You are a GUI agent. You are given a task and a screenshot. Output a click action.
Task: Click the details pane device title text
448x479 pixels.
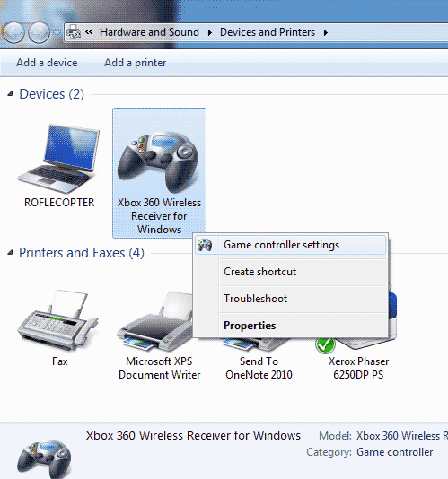click(193, 435)
